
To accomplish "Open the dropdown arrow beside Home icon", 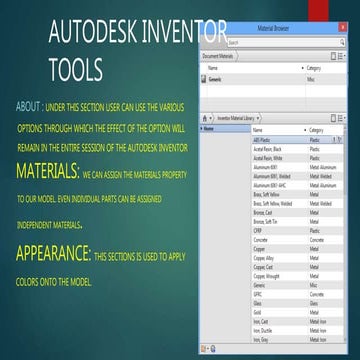I will 210,118.
